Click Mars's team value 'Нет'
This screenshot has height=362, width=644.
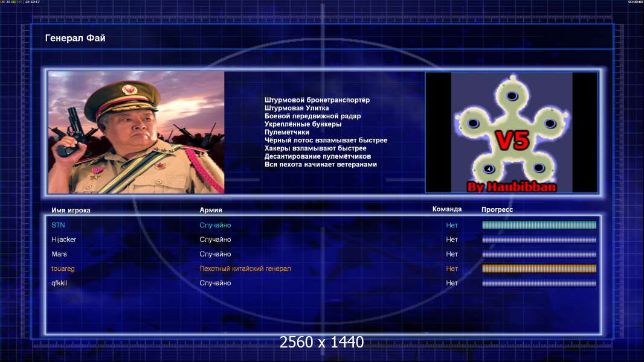pos(452,254)
